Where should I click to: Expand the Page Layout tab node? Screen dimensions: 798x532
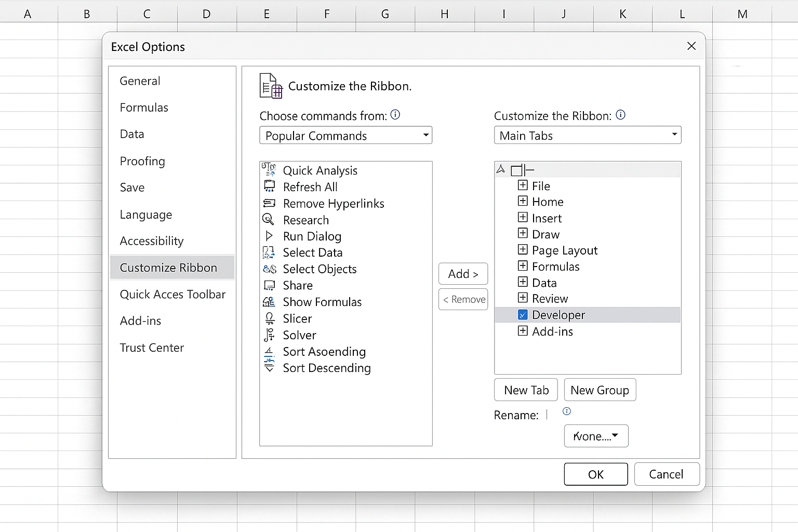[523, 249]
